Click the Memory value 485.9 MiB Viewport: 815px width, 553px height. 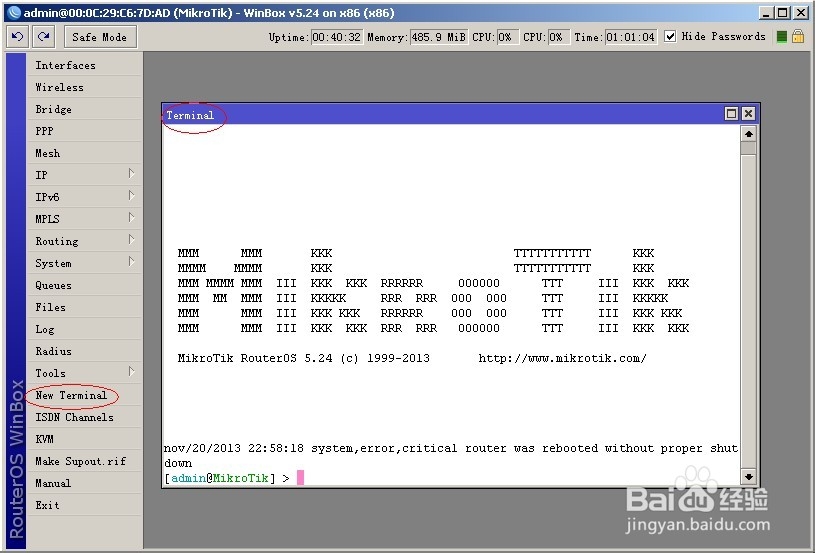pos(439,37)
